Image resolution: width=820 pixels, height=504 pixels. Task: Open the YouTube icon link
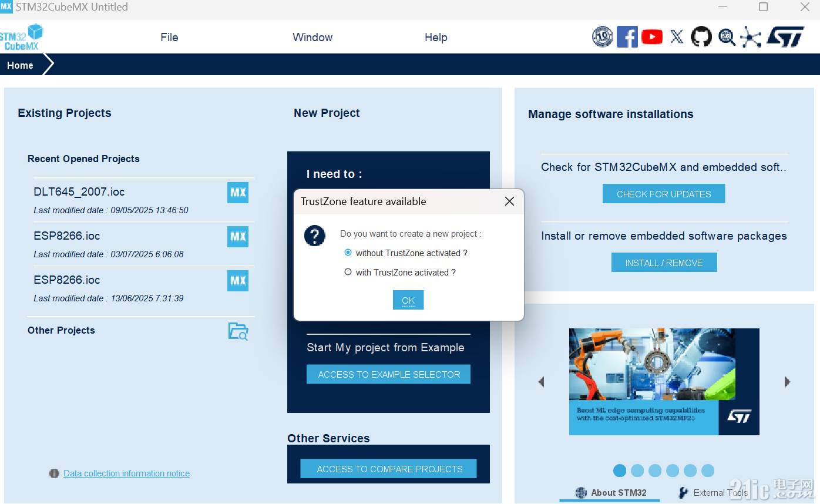tap(652, 37)
